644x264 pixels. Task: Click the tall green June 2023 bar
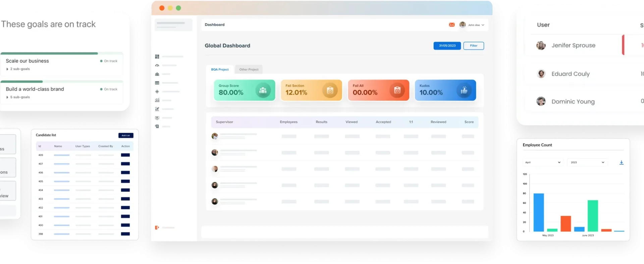pos(593,216)
